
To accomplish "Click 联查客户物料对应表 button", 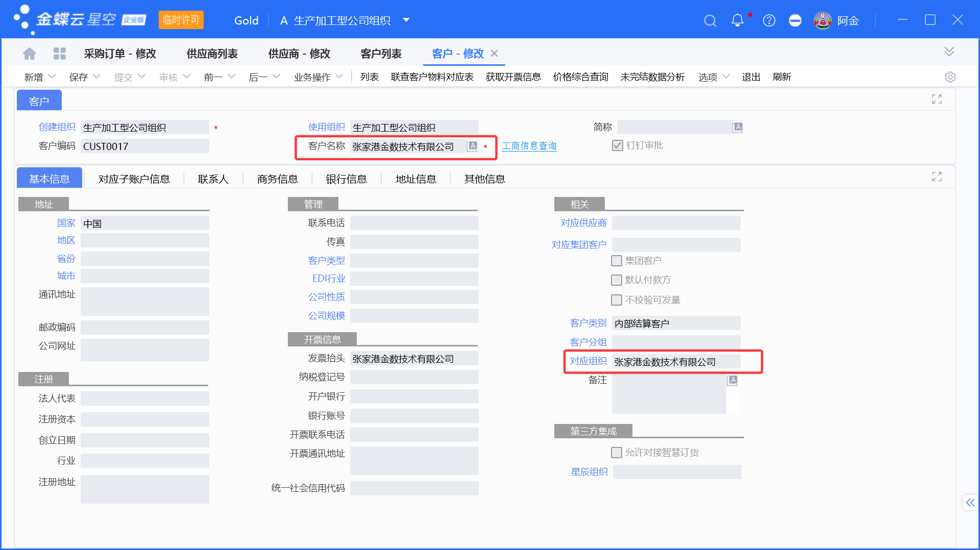I will point(432,77).
